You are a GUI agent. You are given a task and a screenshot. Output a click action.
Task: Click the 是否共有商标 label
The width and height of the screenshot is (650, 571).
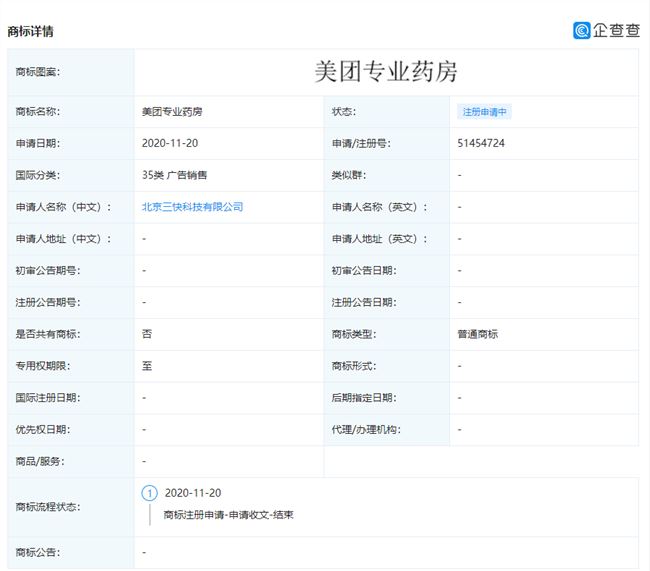48,334
